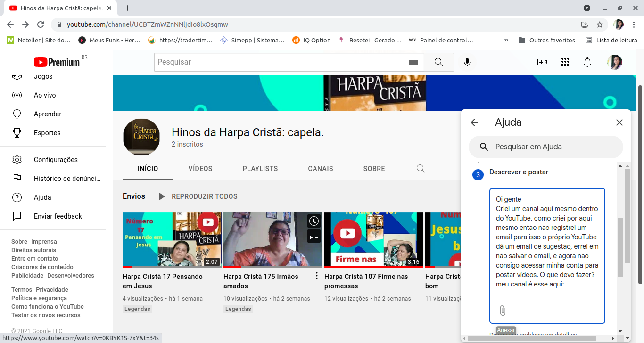Open Histórico de denúncias in the sidebar
This screenshot has width=644, height=343.
[57, 179]
